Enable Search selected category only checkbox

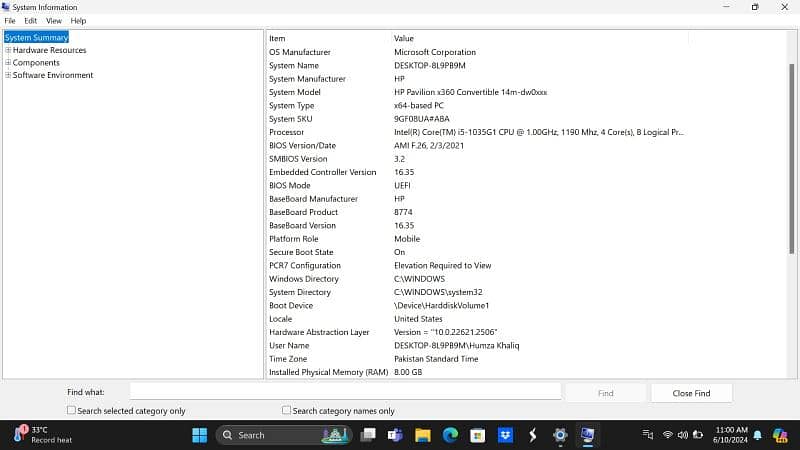71,410
